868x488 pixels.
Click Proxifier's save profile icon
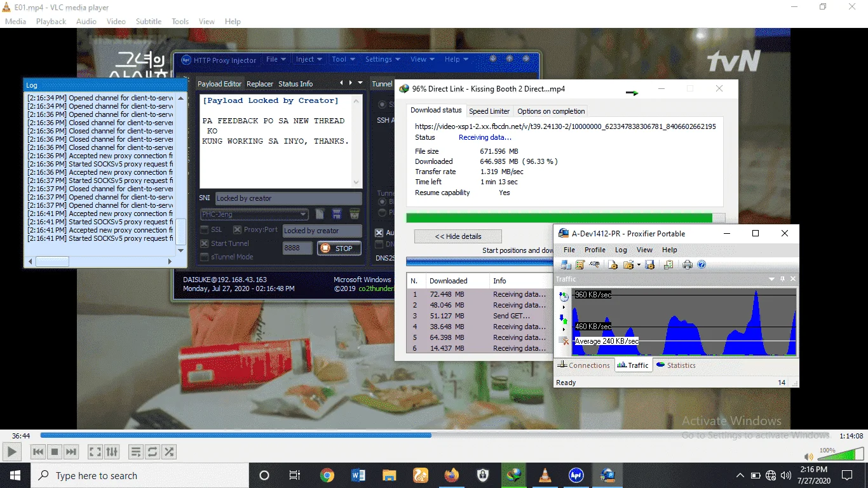tap(649, 265)
